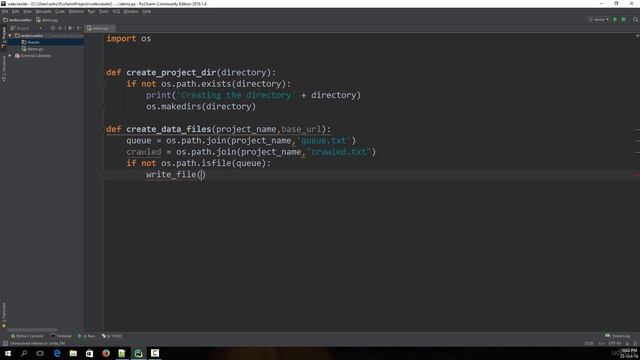This screenshot has height=360, width=640.
Task: Open the Terminal tool window
Action: pyautogui.click(x=61, y=336)
